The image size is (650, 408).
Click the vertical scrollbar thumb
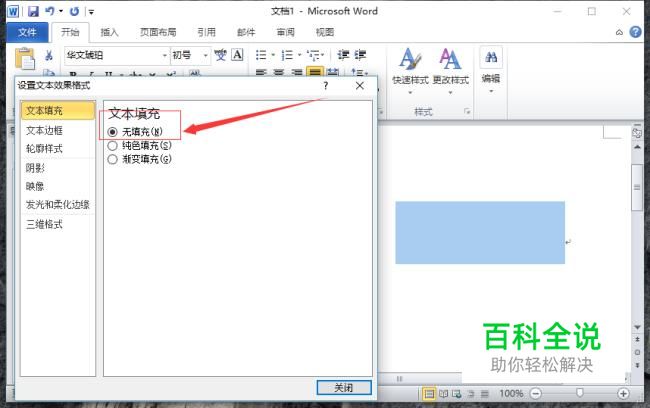pyautogui.click(x=637, y=187)
